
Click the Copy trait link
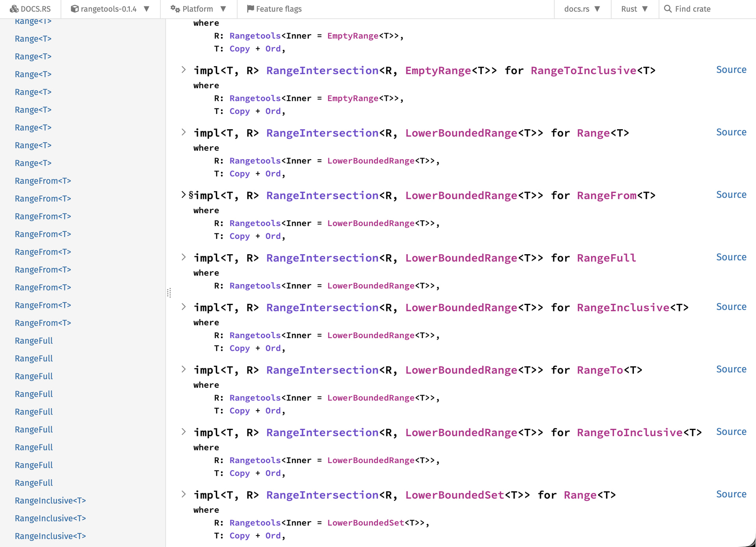239,173
